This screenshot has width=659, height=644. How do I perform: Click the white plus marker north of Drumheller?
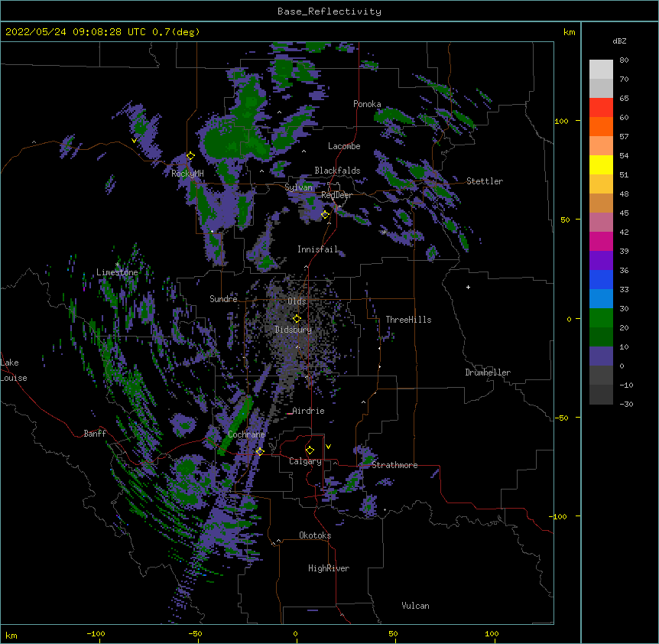click(x=468, y=287)
